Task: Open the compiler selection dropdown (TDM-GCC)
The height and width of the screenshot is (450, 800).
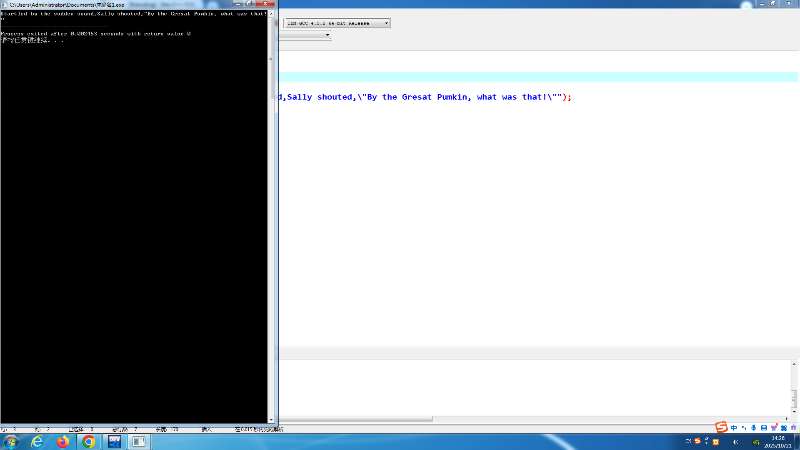Action: [337, 23]
